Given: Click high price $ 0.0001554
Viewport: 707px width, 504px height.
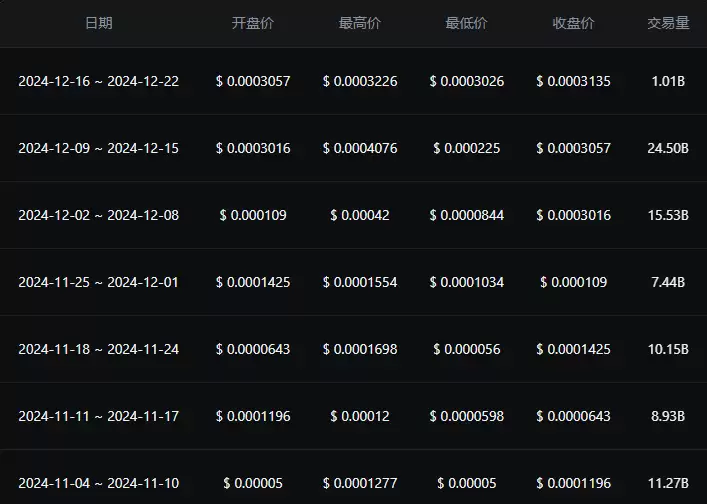Looking at the screenshot, I should click(x=360, y=282).
